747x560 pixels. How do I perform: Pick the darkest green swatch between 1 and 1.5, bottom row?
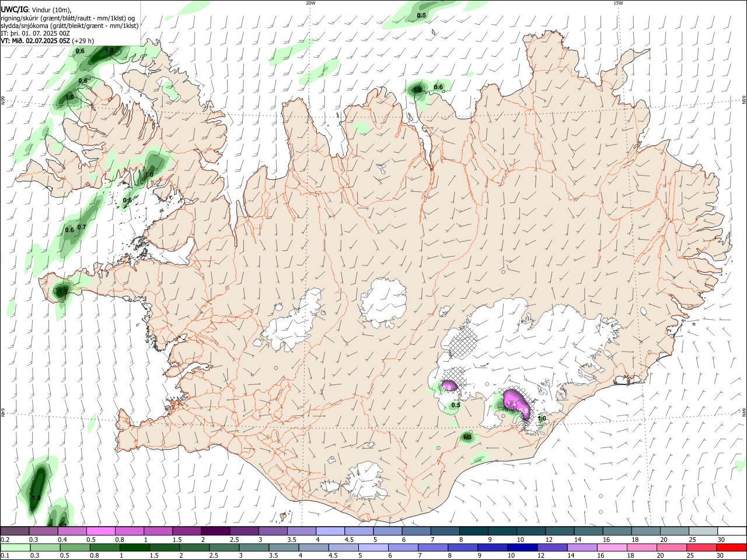coord(134,547)
